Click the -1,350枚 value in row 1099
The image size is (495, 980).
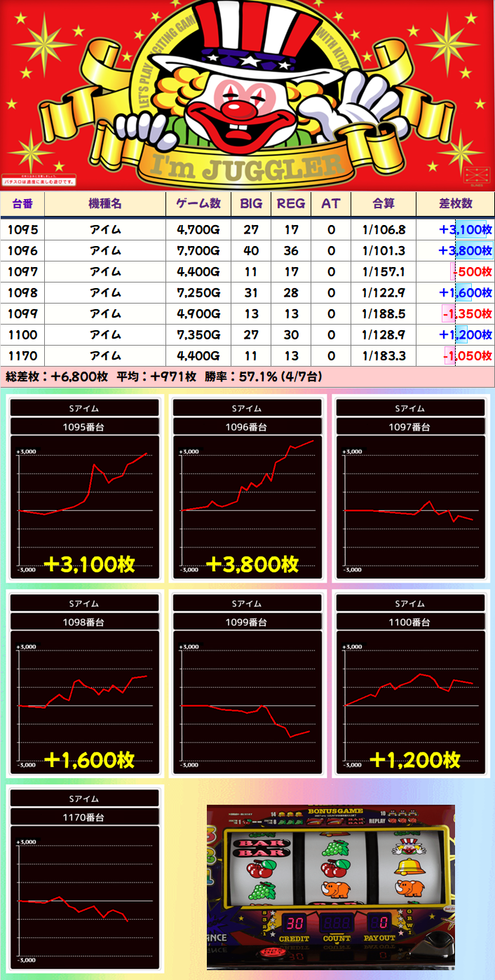(466, 313)
